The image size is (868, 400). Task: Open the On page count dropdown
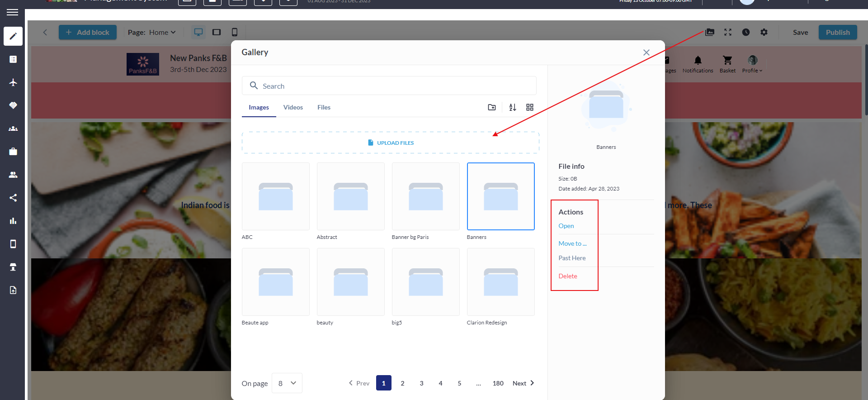(287, 383)
